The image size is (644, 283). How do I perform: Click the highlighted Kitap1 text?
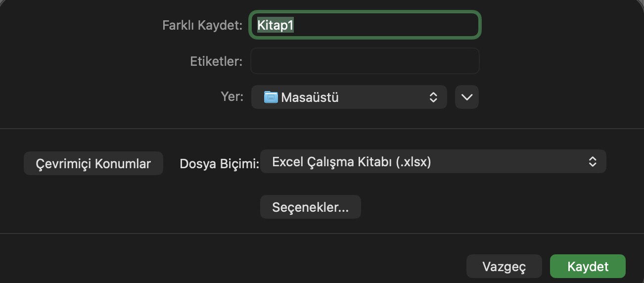pyautogui.click(x=276, y=25)
